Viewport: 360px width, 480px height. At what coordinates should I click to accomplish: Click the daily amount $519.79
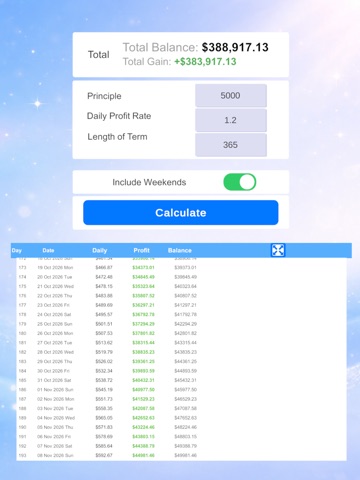click(104, 352)
